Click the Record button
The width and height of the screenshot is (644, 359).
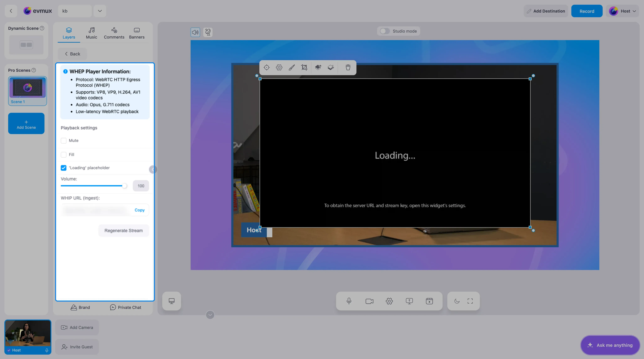click(587, 11)
